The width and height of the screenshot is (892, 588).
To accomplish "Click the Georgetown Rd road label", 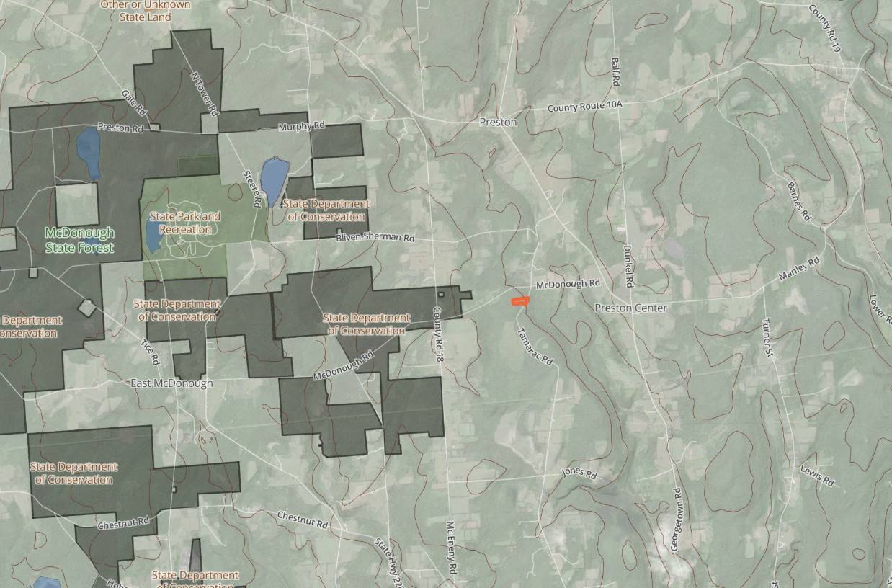I will [x=675, y=520].
